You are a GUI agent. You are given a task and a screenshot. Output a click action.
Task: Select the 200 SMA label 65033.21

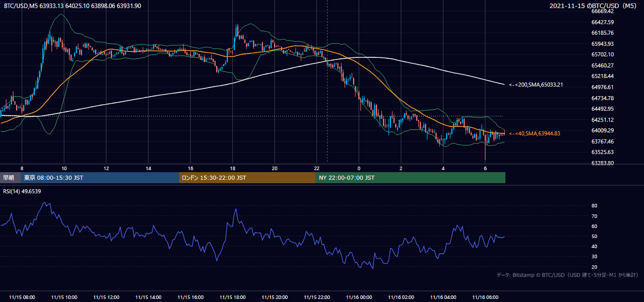pyautogui.click(x=536, y=85)
